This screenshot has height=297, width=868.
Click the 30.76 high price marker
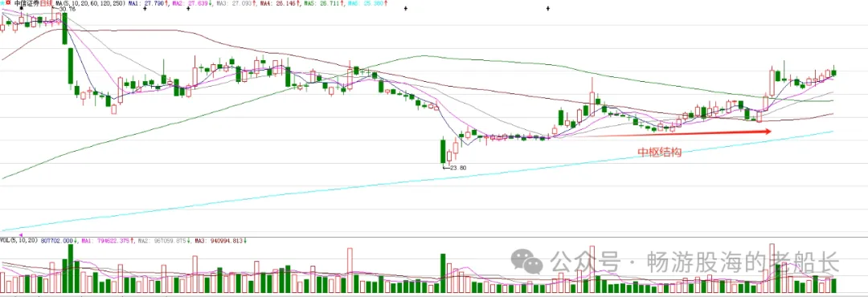pos(67,9)
